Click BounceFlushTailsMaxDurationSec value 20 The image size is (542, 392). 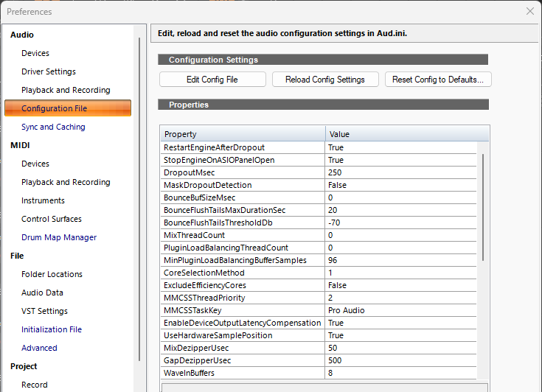click(401, 210)
